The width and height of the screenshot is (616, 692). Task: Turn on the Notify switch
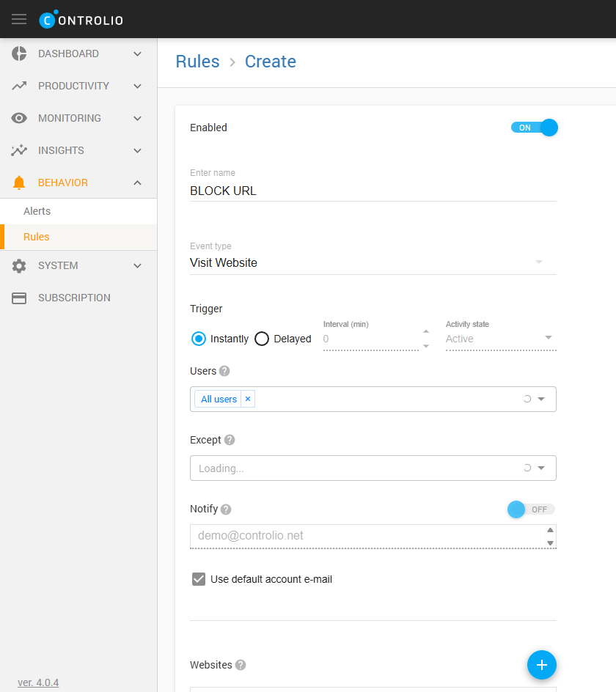pyautogui.click(x=531, y=509)
